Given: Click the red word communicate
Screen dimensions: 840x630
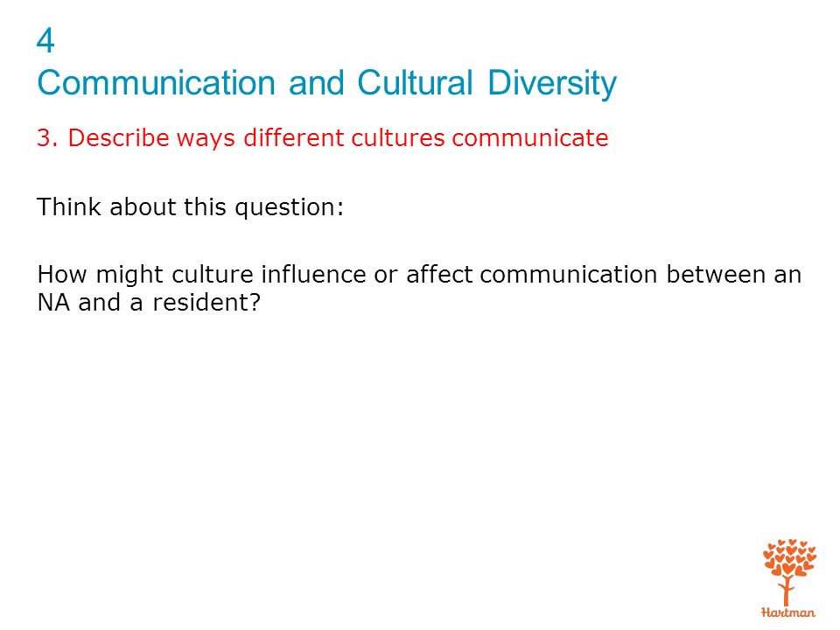Looking at the screenshot, I should pos(530,137).
